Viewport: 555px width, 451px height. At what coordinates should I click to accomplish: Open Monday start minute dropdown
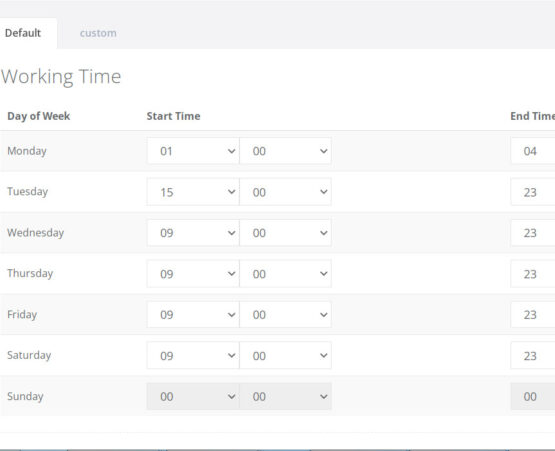pos(285,151)
